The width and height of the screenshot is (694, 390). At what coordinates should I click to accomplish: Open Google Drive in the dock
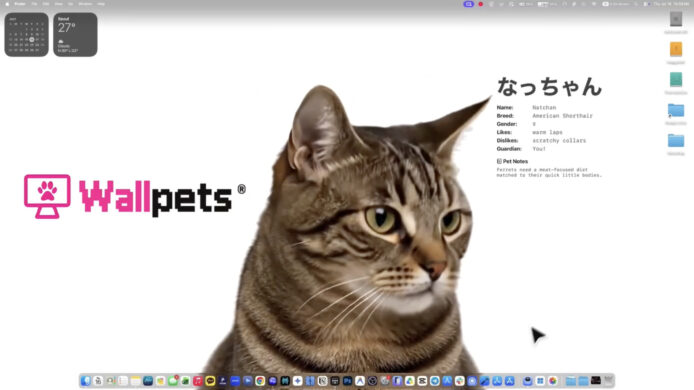[410, 381]
